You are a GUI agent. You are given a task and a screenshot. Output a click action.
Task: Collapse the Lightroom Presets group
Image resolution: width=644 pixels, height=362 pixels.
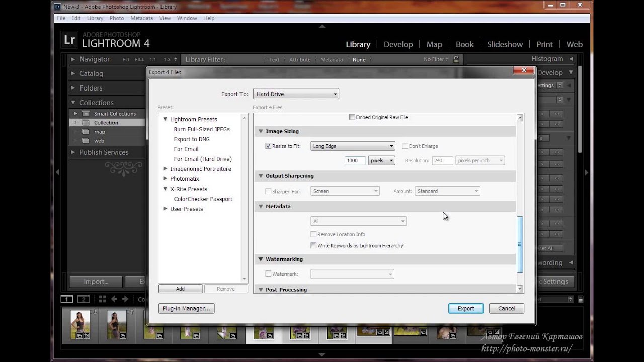coord(165,119)
